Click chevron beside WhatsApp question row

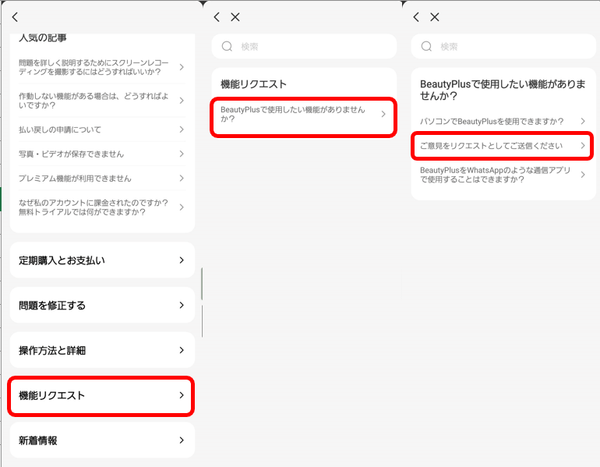(583, 175)
